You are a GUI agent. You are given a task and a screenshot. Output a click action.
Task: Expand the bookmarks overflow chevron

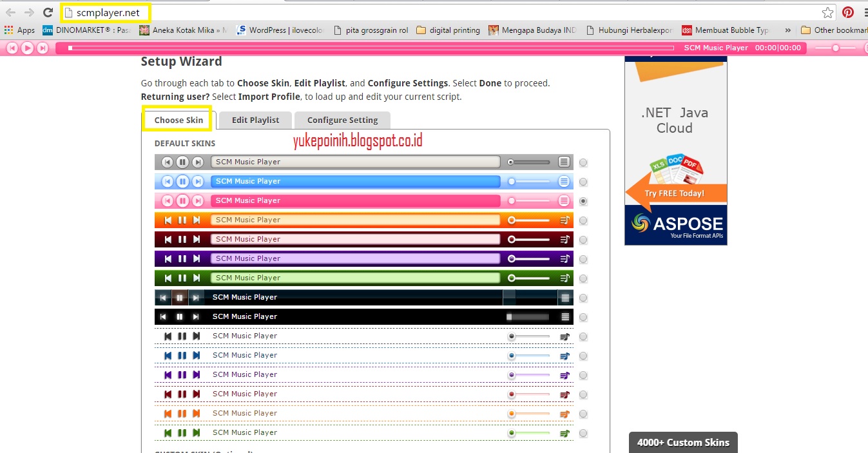pyautogui.click(x=787, y=30)
